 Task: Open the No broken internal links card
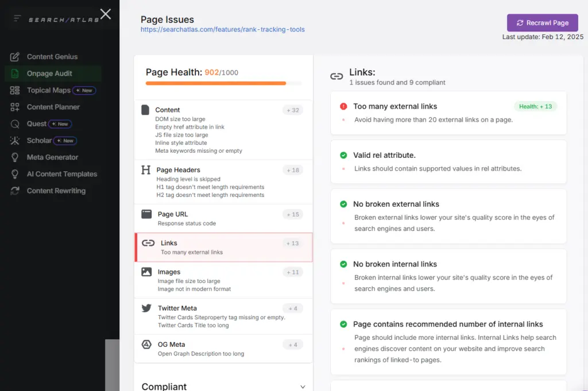coord(448,276)
